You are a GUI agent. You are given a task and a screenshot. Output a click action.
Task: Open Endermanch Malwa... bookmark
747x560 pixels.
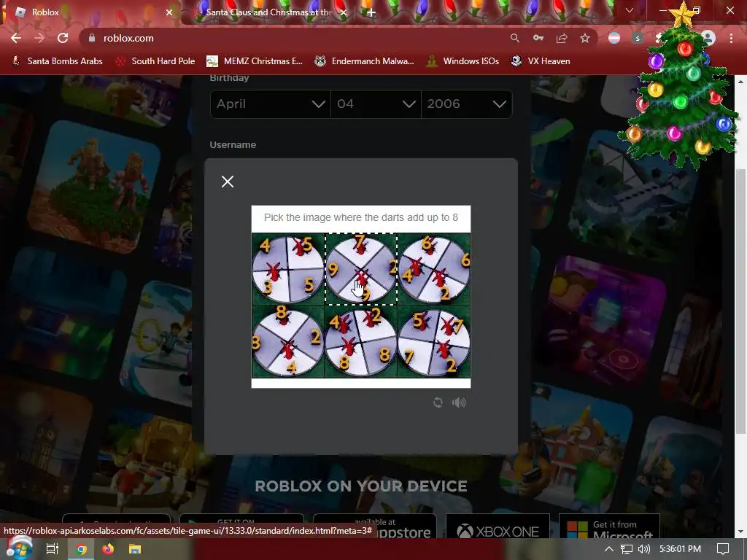click(365, 61)
